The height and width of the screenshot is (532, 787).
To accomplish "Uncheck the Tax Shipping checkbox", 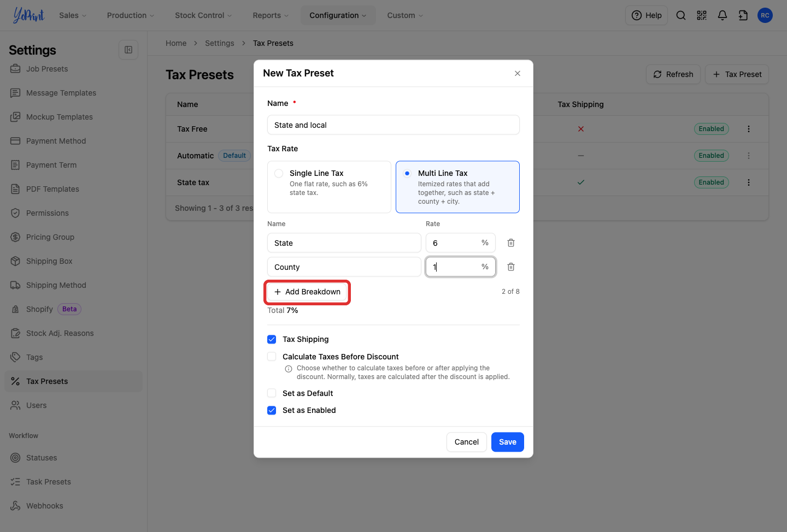I will 272,339.
